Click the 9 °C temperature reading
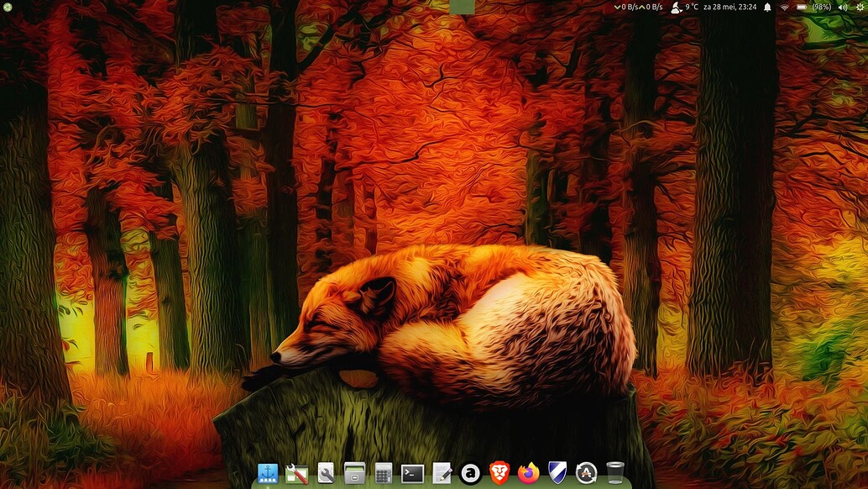868x489 pixels. click(692, 8)
